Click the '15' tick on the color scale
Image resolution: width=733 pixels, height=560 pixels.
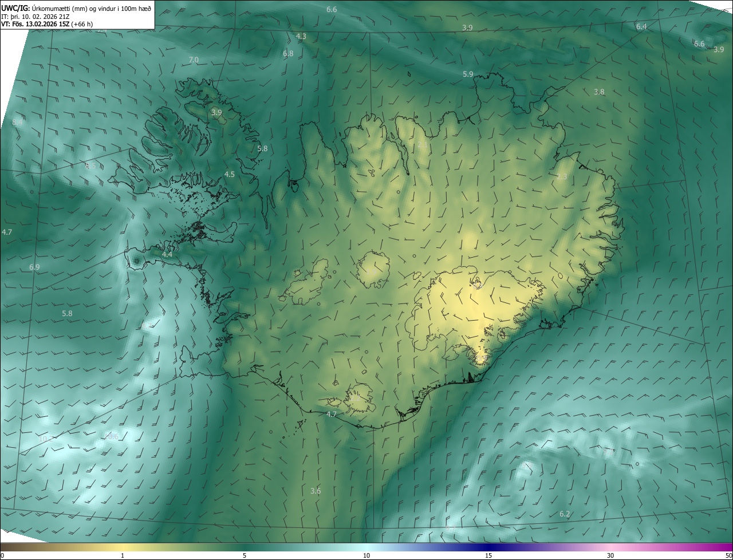tap(488, 555)
